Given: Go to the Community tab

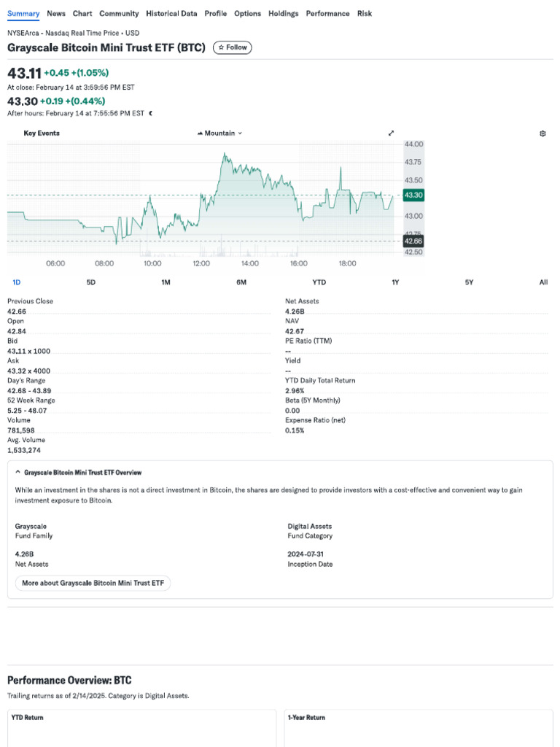Looking at the screenshot, I should tap(119, 13).
